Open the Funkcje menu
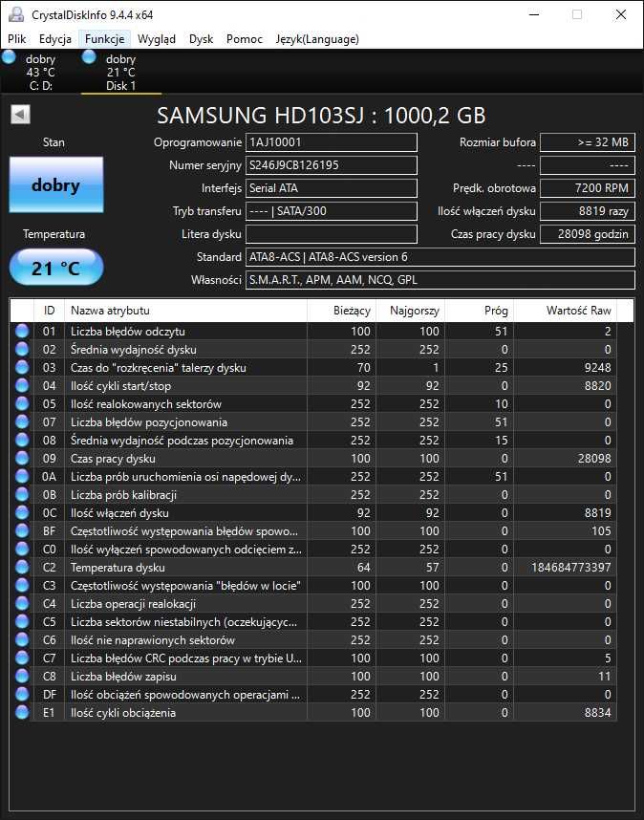This screenshot has width=644, height=820. click(104, 39)
